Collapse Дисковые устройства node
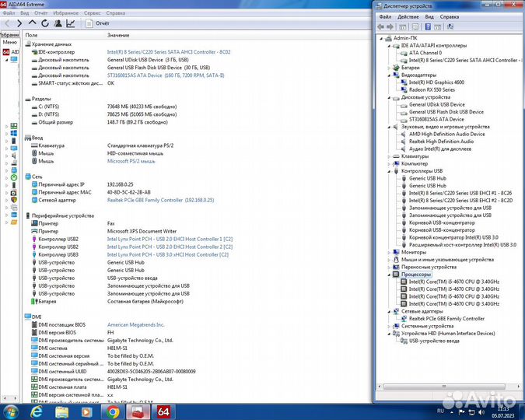The image size is (525, 420). point(389,97)
